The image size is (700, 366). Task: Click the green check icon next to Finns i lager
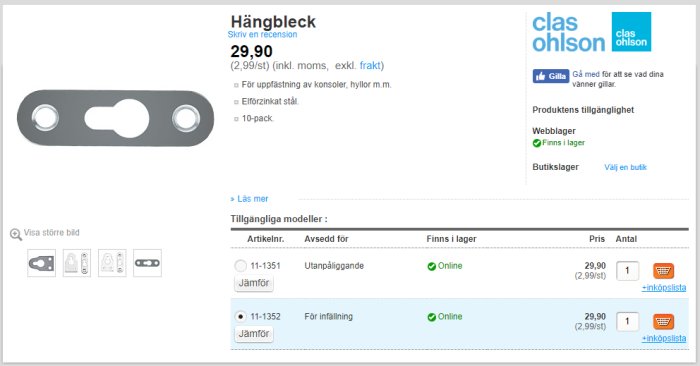(537, 143)
